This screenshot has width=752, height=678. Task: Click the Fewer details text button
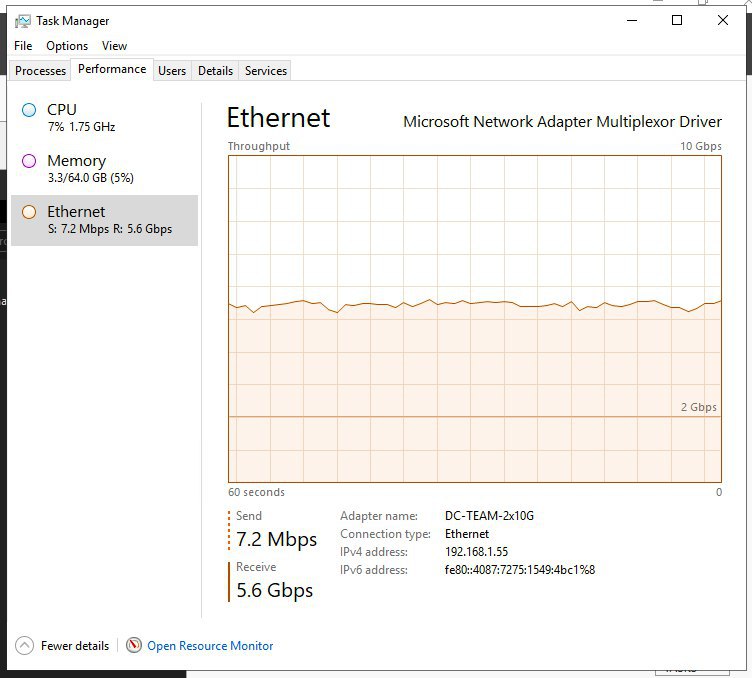(x=75, y=646)
